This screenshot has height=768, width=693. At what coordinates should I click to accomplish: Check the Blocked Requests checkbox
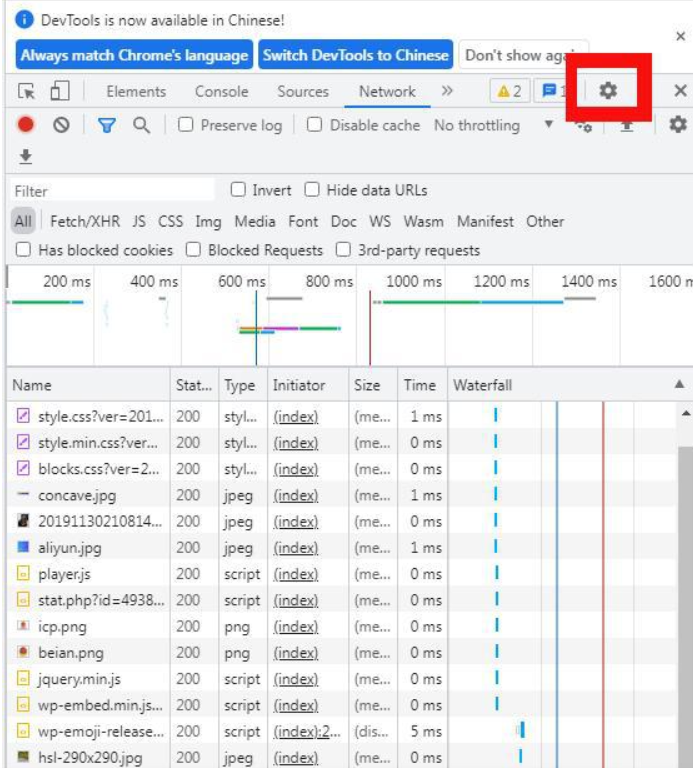[193, 250]
